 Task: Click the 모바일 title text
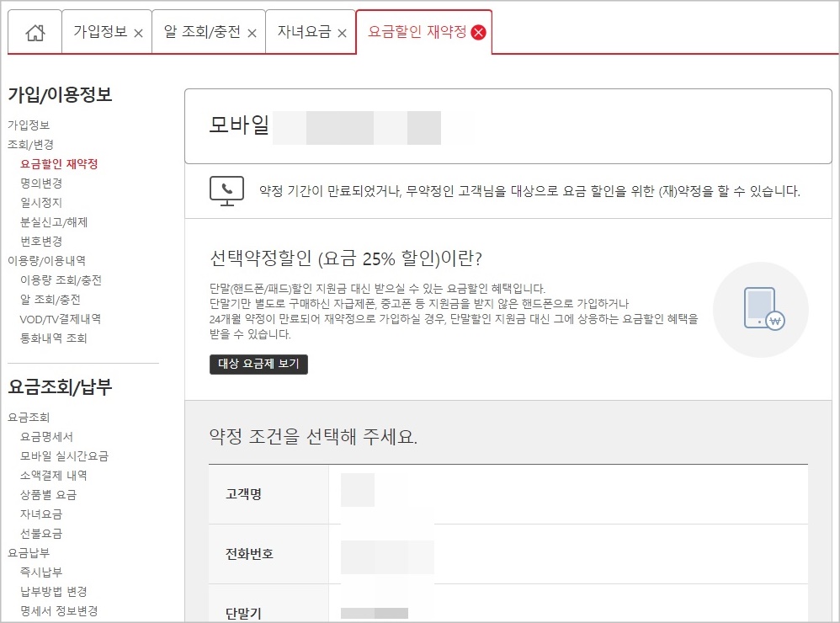[x=239, y=125]
